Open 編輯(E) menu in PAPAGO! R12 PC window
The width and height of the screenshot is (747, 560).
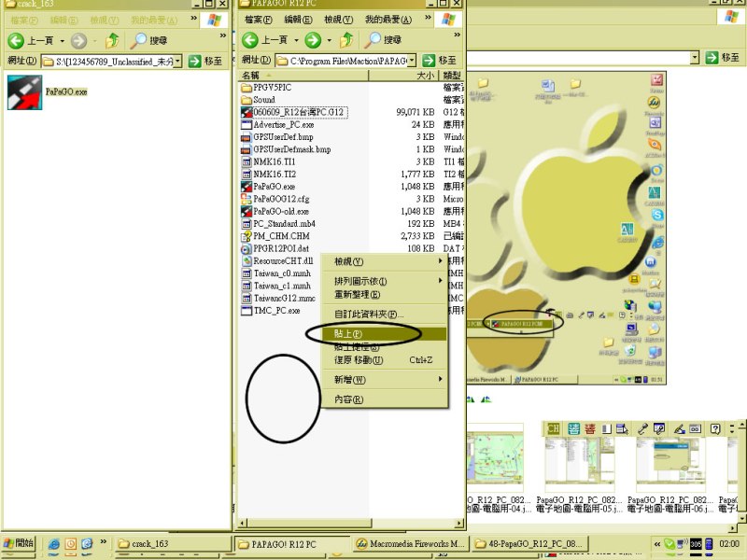point(298,20)
